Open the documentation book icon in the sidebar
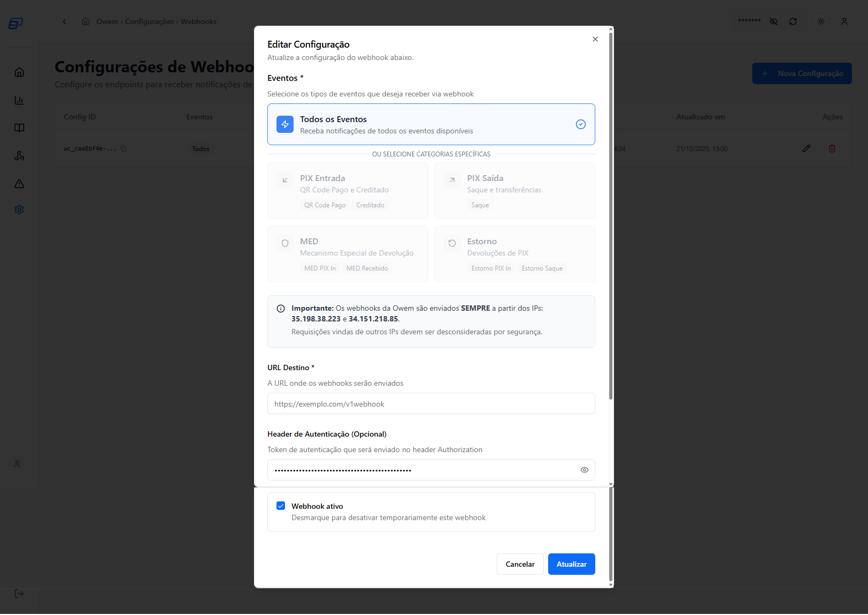 [x=19, y=127]
